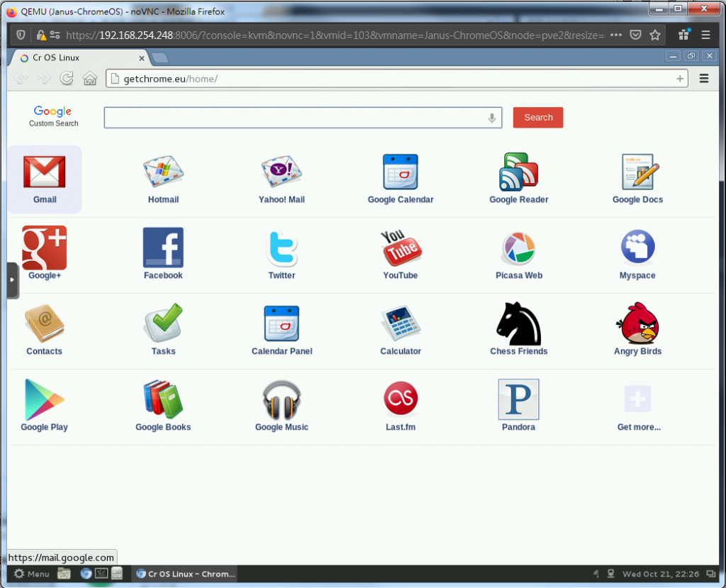
Task: Launch Chromium from the taskbar launcher
Action: tap(86, 574)
